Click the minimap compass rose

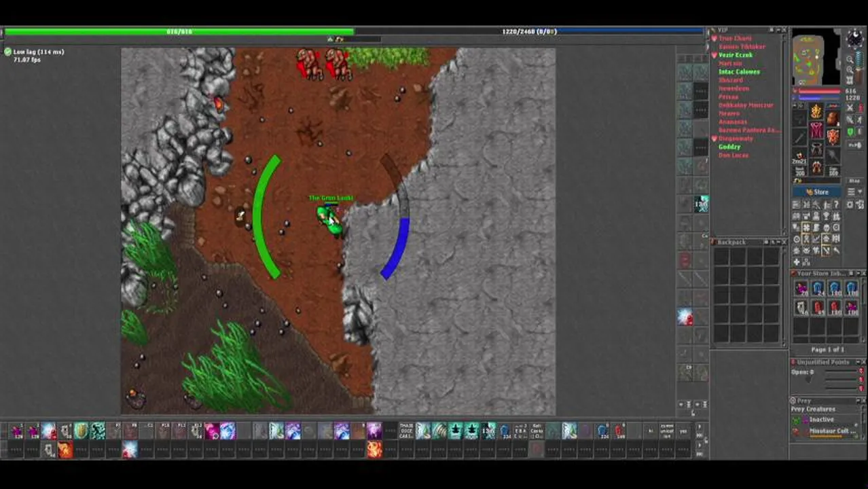(855, 38)
